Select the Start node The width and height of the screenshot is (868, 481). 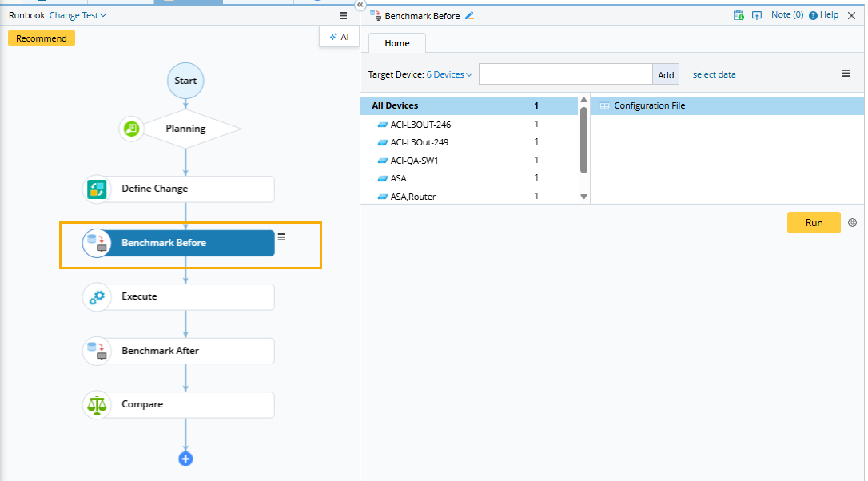click(x=185, y=81)
